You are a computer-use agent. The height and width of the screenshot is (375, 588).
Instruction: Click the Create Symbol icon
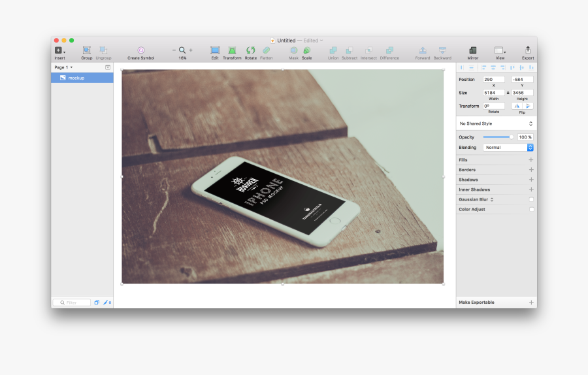coord(141,50)
